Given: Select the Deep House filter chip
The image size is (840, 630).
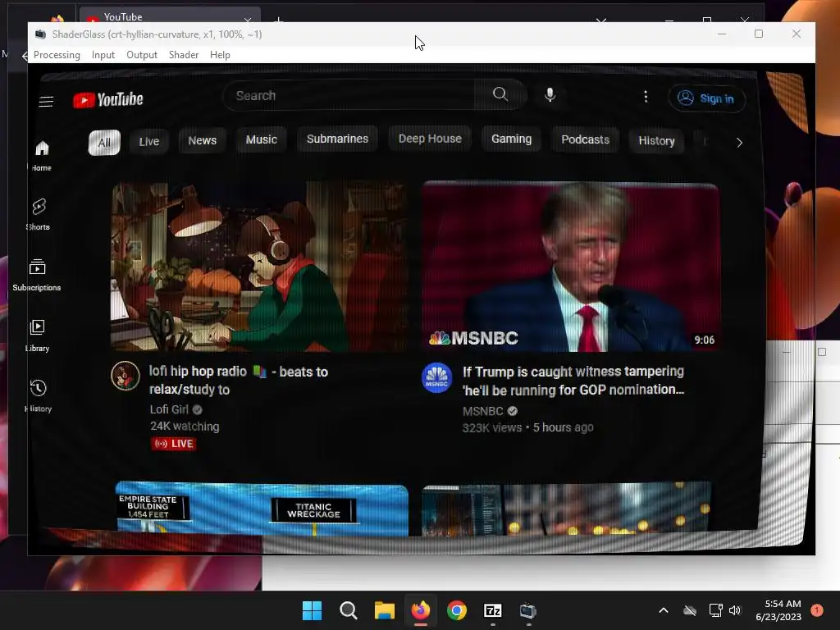Looking at the screenshot, I should (x=430, y=139).
